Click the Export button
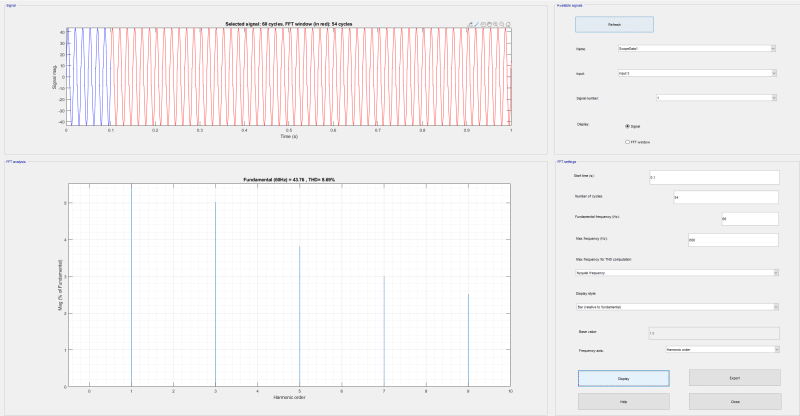The height and width of the screenshot is (416, 800). point(735,378)
